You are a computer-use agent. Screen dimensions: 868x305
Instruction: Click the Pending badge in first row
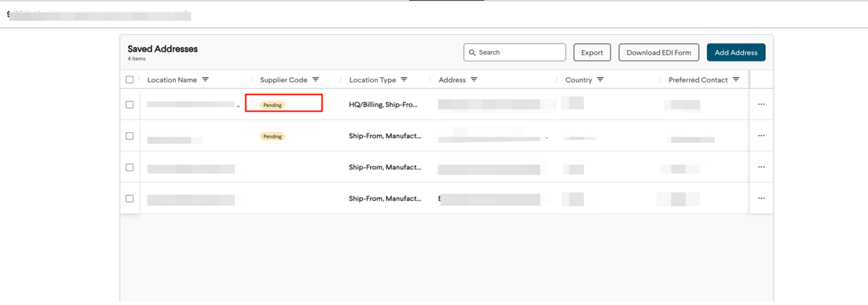pos(272,105)
